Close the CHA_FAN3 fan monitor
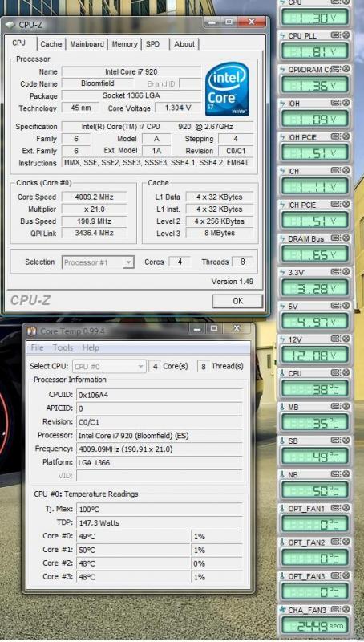Screen dimensions: 364x642 346,610
